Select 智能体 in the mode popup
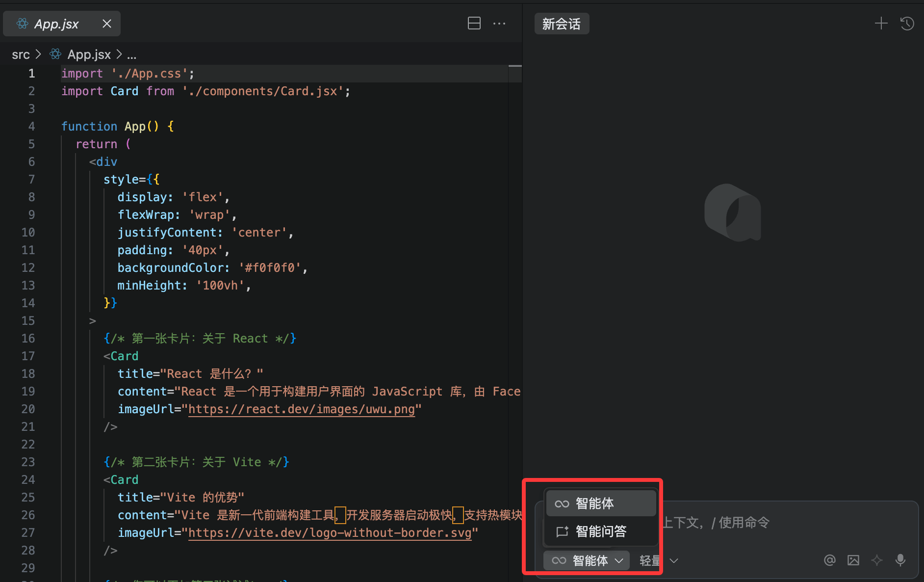 (x=600, y=503)
